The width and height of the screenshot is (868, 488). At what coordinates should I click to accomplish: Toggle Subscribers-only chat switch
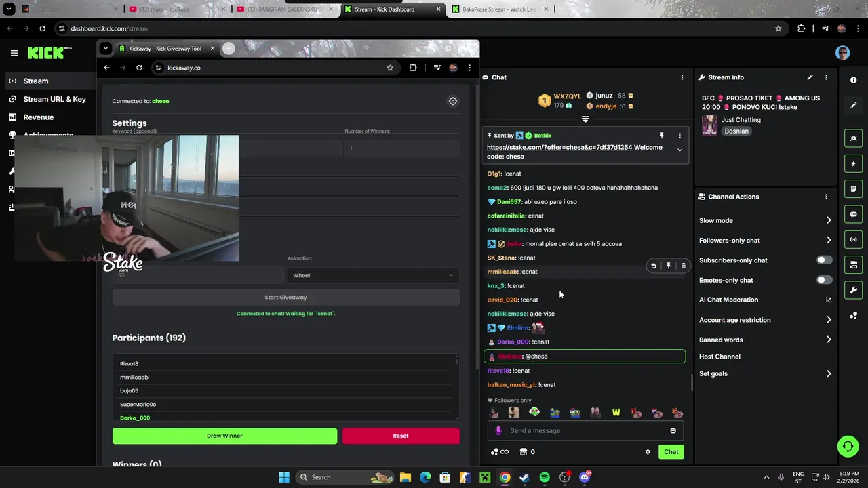(824, 260)
